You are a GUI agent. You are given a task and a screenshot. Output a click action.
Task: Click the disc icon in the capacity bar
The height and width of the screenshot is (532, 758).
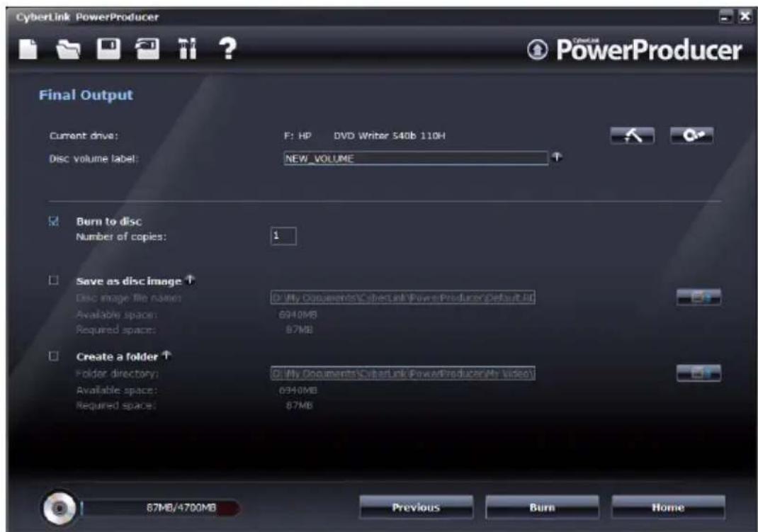point(60,509)
